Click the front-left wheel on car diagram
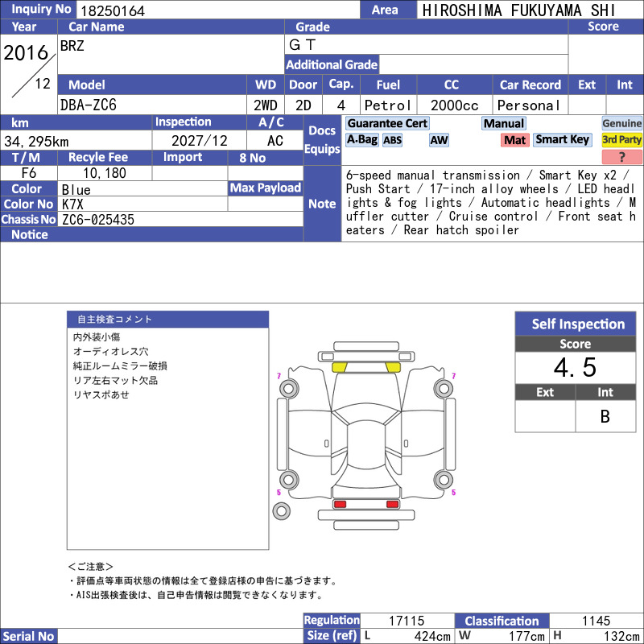 point(289,389)
